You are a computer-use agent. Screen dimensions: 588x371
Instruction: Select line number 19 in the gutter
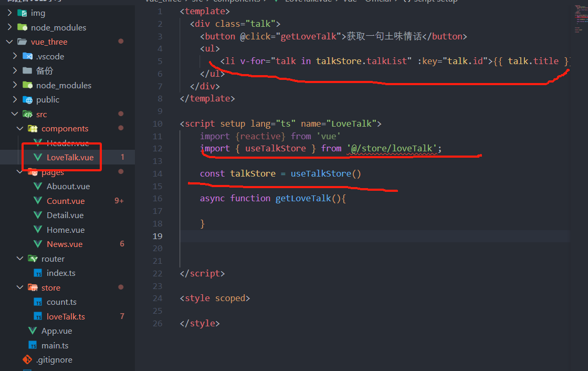coord(157,236)
